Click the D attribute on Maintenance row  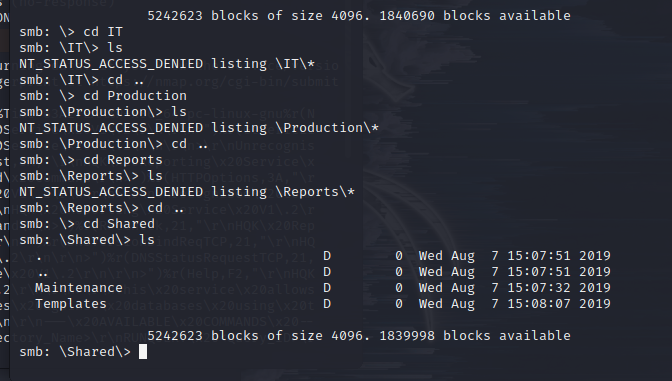pos(327,288)
